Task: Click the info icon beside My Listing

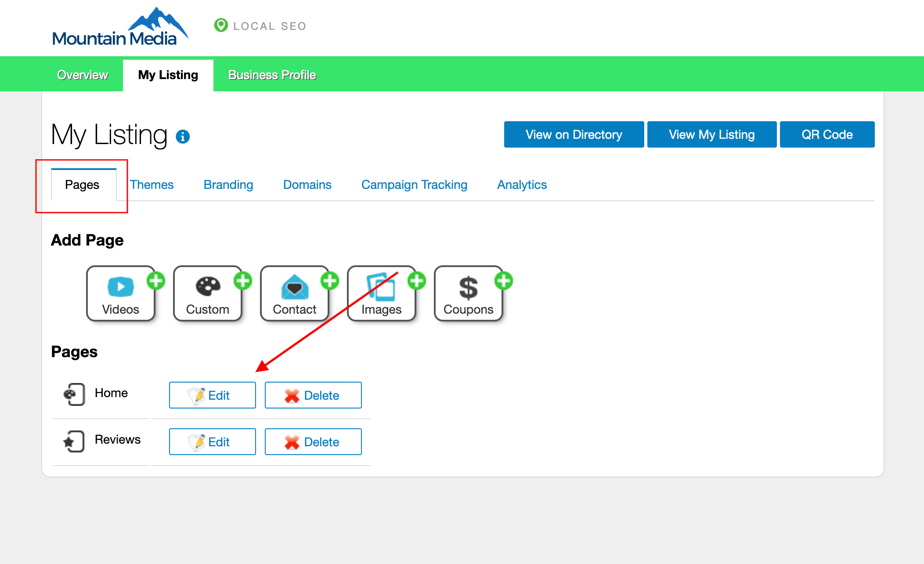Action: click(183, 137)
